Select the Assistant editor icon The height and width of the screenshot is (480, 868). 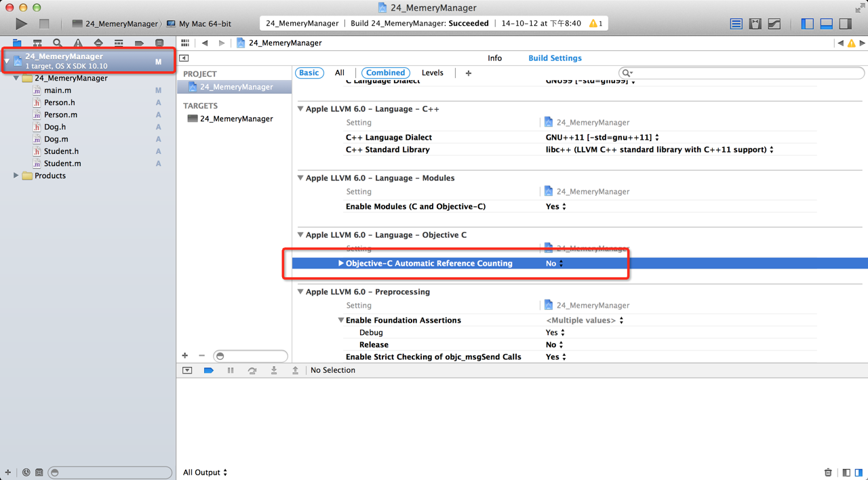coord(755,24)
